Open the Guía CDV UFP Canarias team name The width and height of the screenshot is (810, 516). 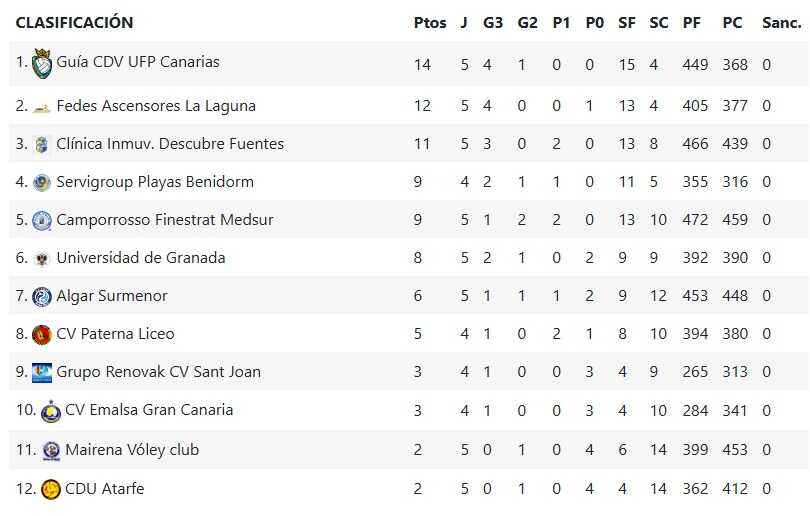pyautogui.click(x=138, y=62)
